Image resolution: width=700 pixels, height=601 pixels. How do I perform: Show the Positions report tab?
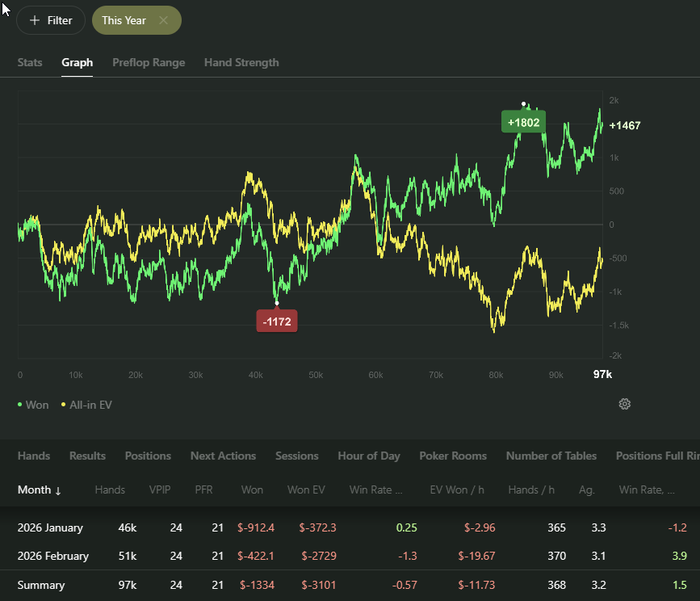[x=148, y=456]
